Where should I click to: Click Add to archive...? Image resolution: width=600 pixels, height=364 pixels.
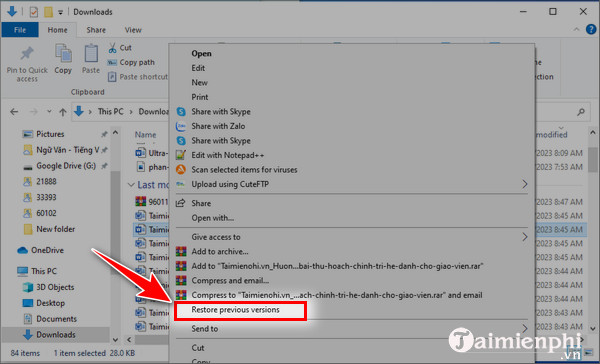pos(220,252)
